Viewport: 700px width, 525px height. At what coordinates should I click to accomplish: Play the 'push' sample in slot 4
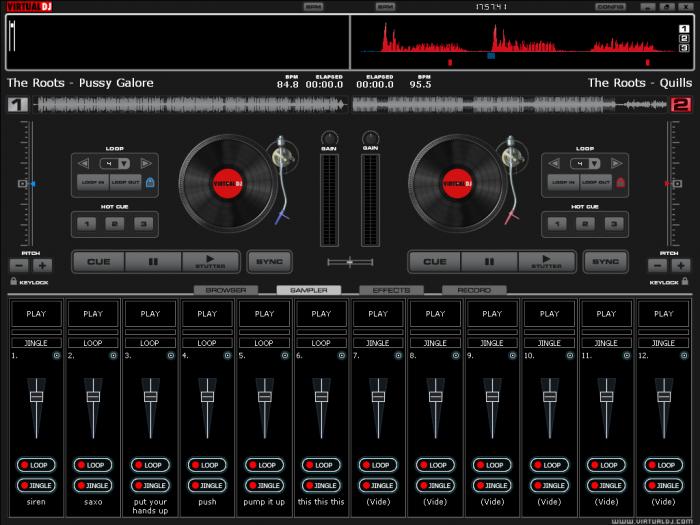207,314
